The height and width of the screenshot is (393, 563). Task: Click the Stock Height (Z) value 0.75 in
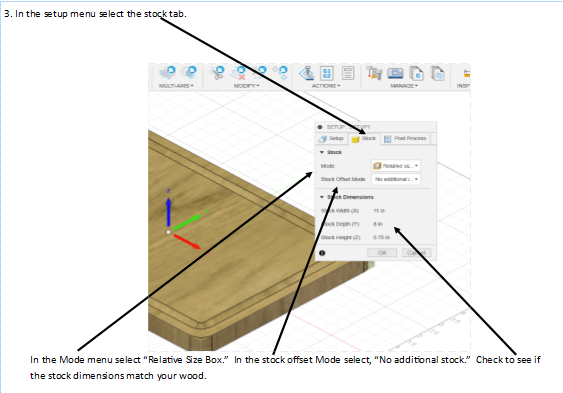381,237
